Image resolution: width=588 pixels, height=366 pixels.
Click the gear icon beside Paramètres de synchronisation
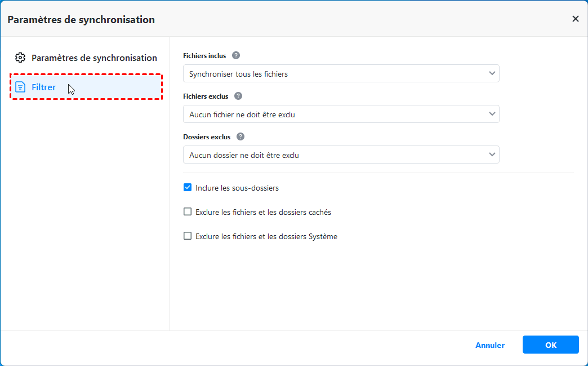20,58
